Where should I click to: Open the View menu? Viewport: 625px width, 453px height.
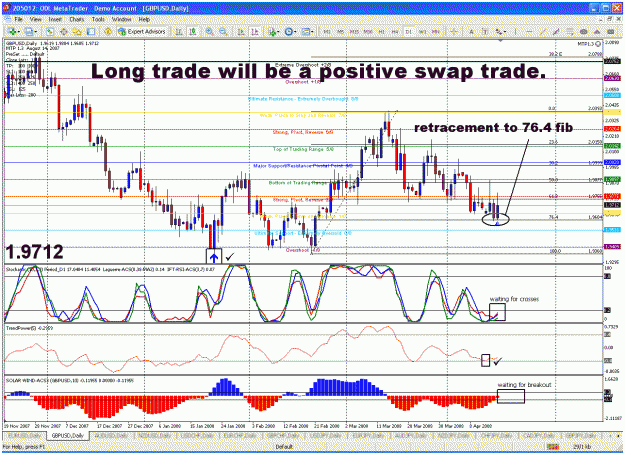pyautogui.click(x=35, y=19)
